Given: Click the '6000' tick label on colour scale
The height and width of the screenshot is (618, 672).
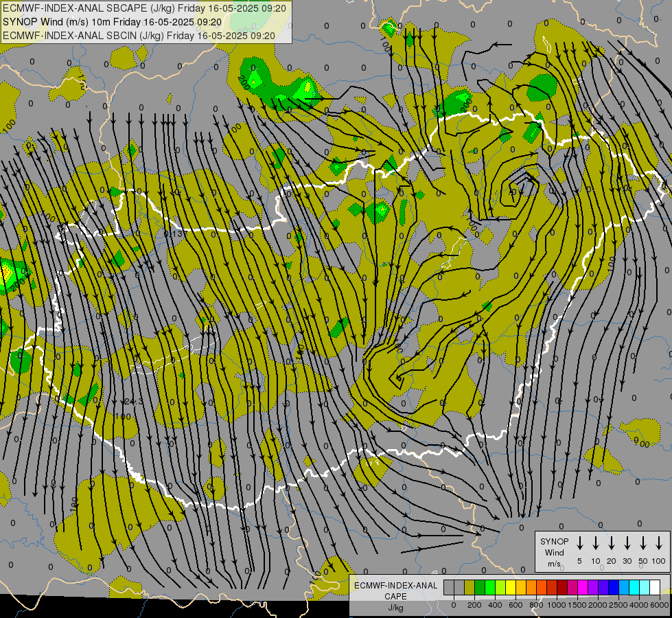Looking at the screenshot, I should pos(660,605).
